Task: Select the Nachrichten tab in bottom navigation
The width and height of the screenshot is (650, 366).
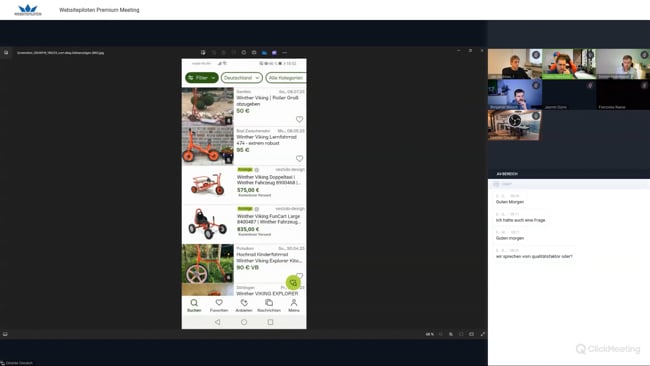Action: (x=269, y=305)
